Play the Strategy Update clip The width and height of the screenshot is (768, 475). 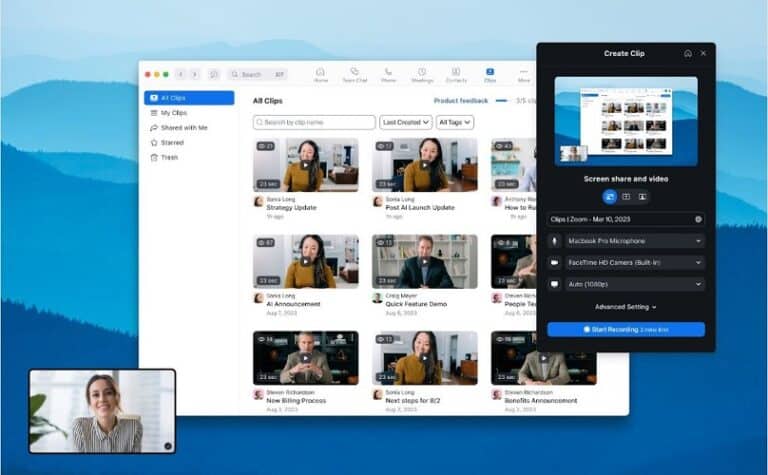tap(306, 165)
